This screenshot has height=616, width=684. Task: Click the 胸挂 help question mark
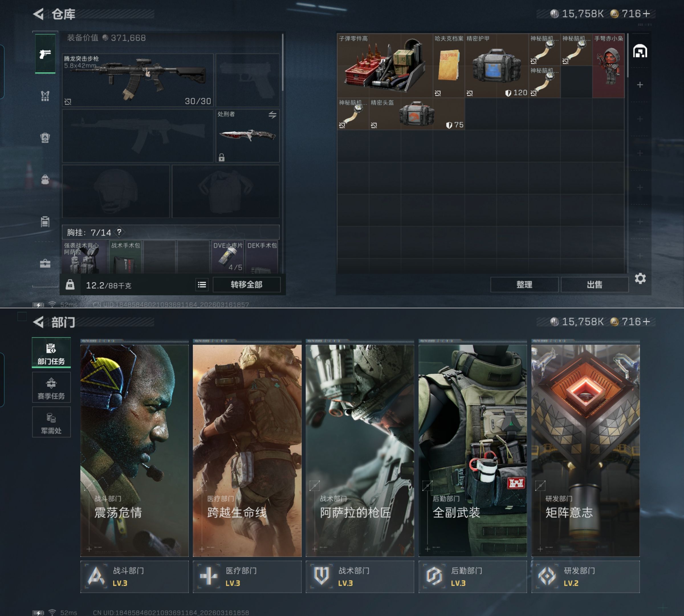(119, 232)
